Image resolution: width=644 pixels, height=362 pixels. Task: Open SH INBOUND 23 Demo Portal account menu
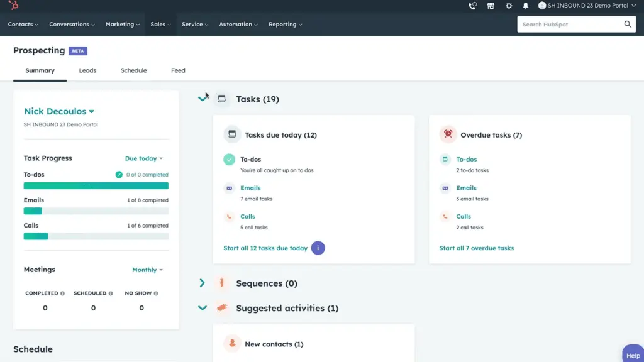click(587, 5)
